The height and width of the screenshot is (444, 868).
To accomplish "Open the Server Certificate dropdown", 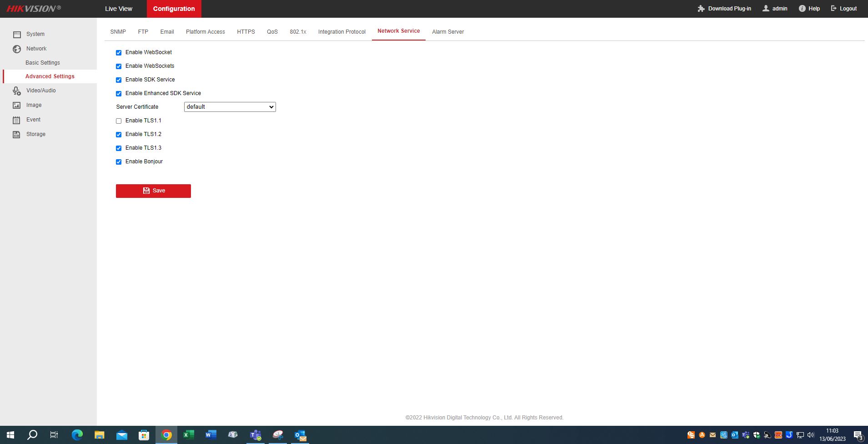I will click(x=230, y=107).
